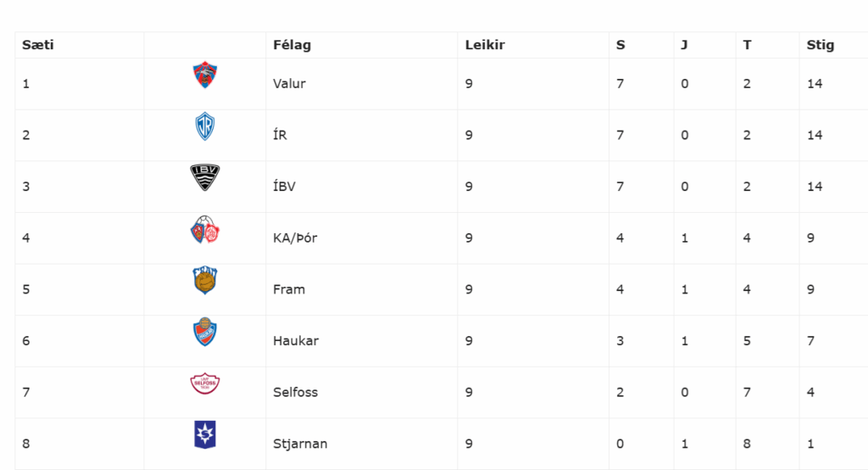The width and height of the screenshot is (868, 470).
Task: Click the Stig column header
Action: pyautogui.click(x=820, y=45)
